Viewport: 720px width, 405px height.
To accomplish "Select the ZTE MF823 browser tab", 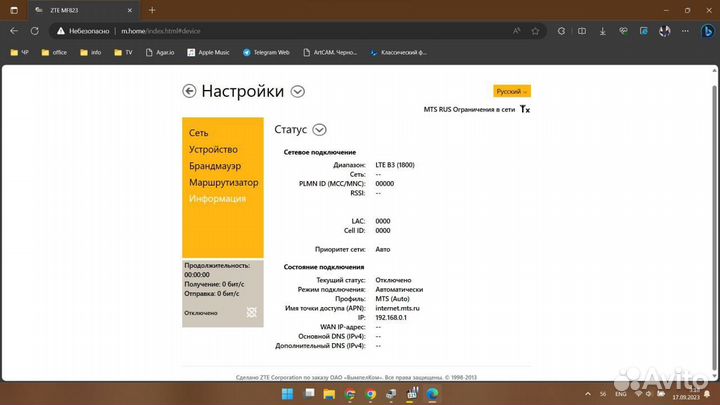I will point(82,10).
